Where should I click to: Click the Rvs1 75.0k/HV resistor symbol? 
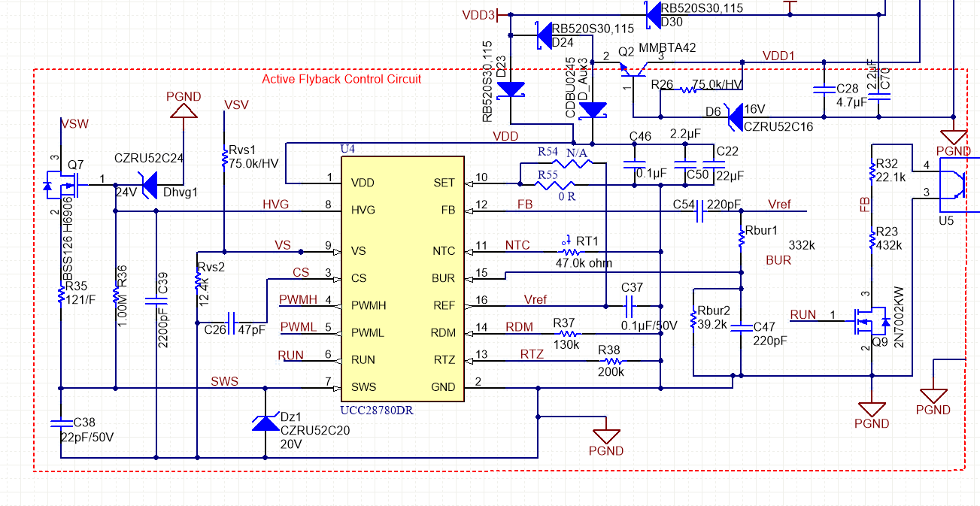224,159
